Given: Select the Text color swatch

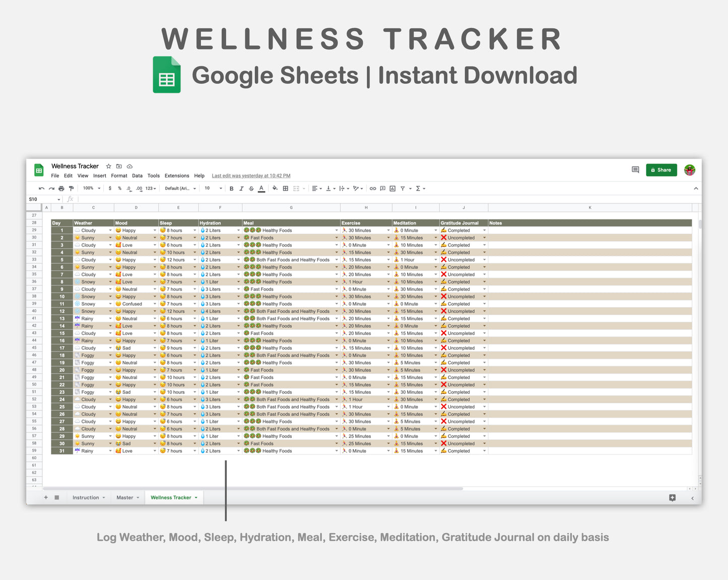Looking at the screenshot, I should [261, 188].
